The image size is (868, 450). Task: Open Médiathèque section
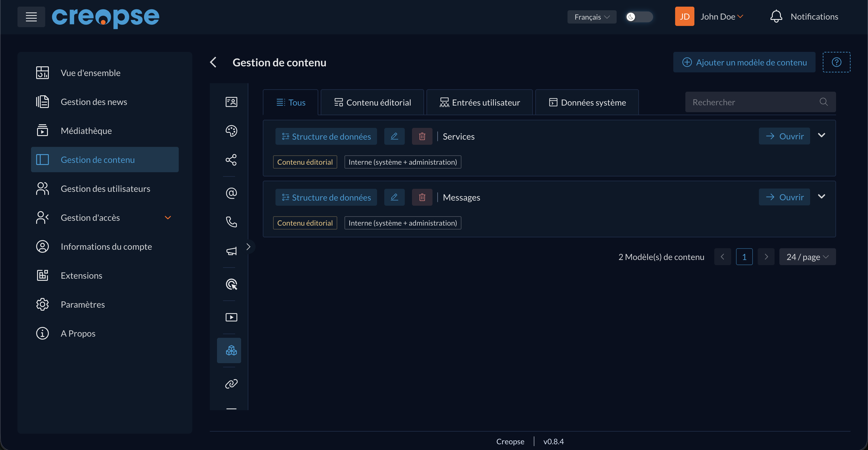pyautogui.click(x=105, y=131)
